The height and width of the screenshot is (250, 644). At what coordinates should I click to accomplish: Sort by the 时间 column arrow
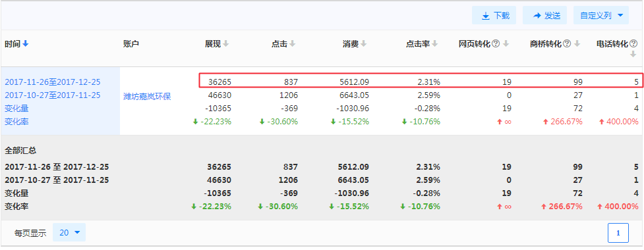tap(26, 44)
